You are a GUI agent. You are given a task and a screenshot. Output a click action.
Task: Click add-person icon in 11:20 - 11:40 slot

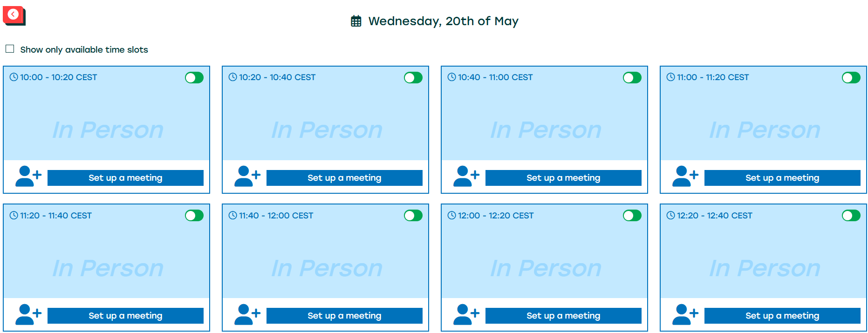point(28,314)
